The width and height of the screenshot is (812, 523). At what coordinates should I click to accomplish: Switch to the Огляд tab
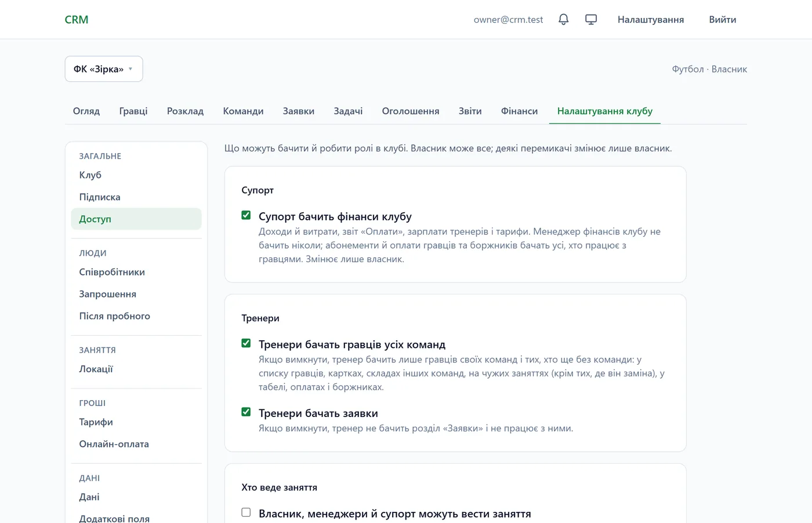point(86,111)
